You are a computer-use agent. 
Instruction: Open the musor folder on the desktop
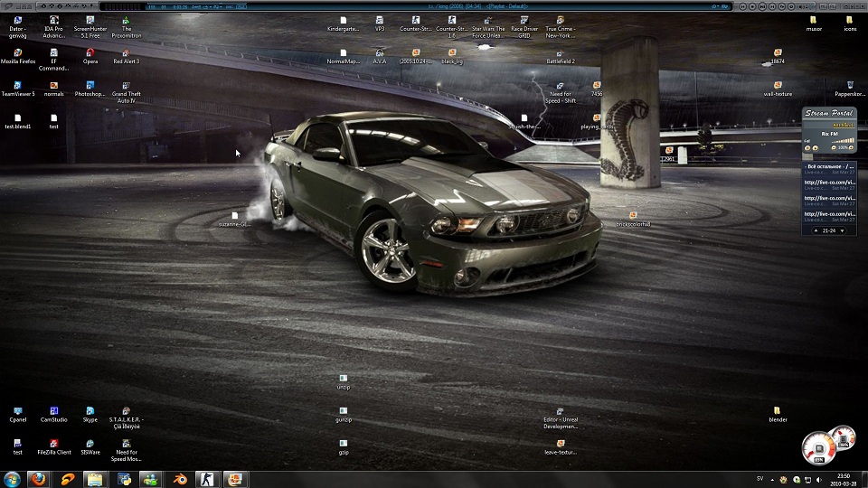pos(814,20)
